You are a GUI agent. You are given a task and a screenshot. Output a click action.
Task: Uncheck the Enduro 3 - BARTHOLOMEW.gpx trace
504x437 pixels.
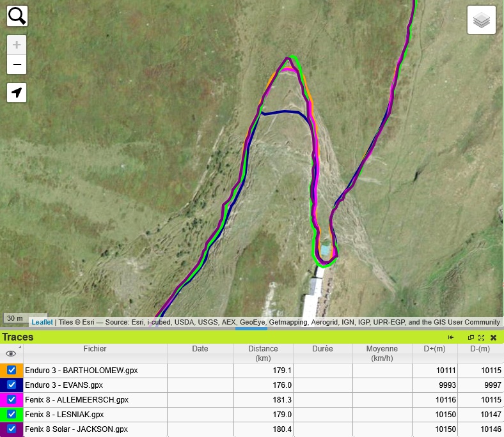click(12, 371)
